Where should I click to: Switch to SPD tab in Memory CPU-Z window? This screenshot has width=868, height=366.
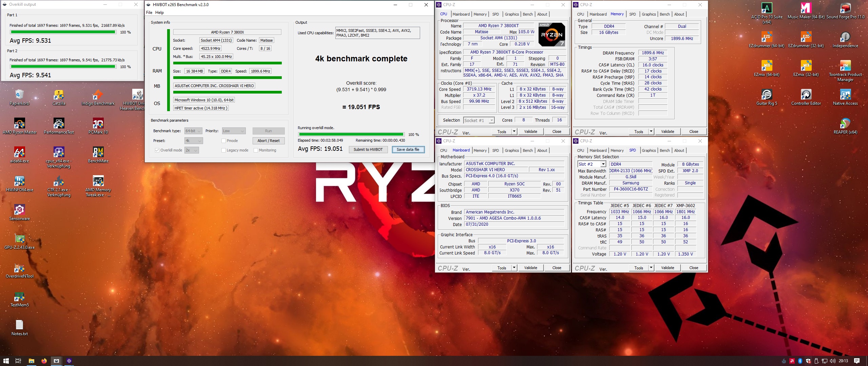coord(632,14)
